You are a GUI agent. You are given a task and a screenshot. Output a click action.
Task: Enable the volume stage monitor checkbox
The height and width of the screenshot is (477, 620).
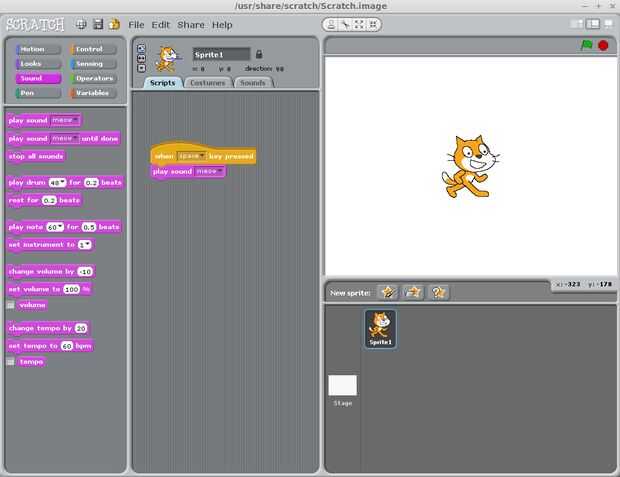coord(11,305)
